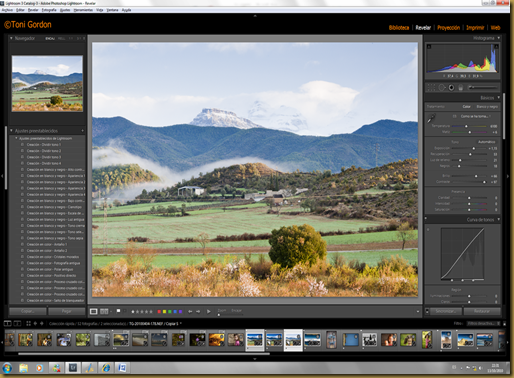Click the Copiar button
514x378 pixels.
tap(28, 311)
